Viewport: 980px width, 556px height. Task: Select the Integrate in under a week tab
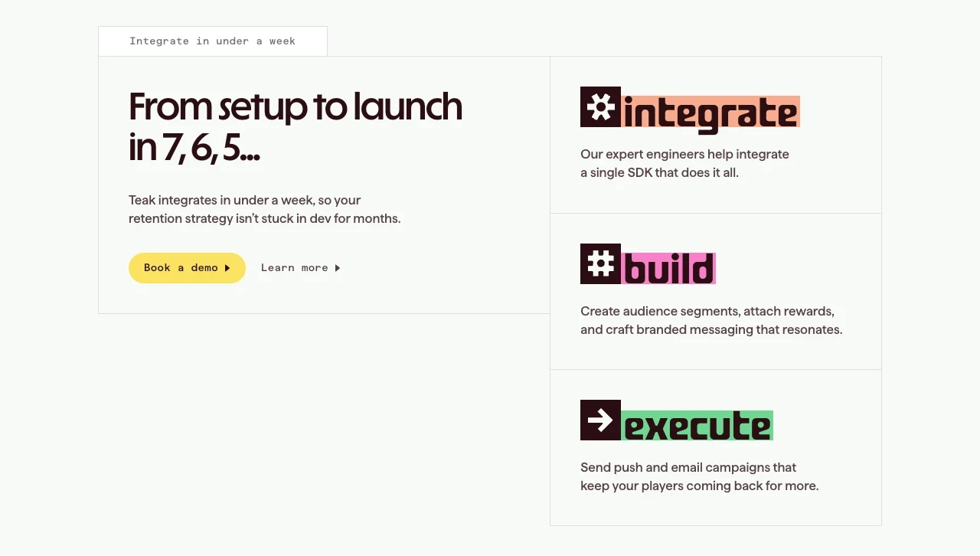(x=213, y=41)
